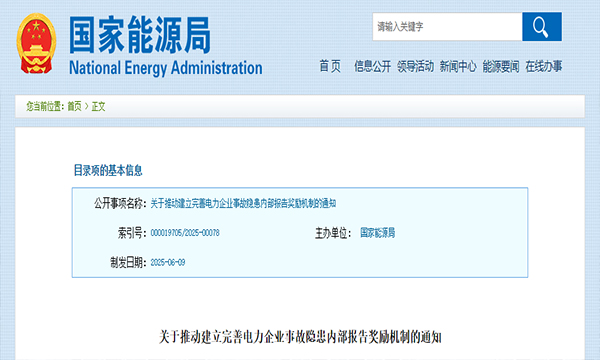600x360 pixels.
Task: Click the 国家能源局 site title text
Action: (x=140, y=35)
